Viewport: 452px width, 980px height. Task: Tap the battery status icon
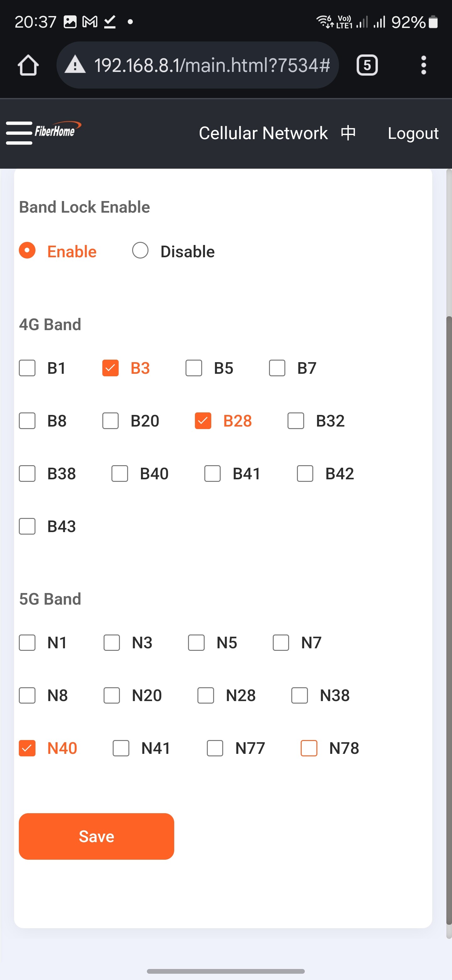pyautogui.click(x=433, y=22)
